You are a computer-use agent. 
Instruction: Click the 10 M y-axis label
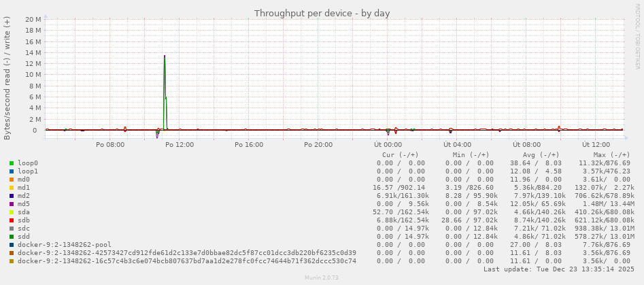33,75
